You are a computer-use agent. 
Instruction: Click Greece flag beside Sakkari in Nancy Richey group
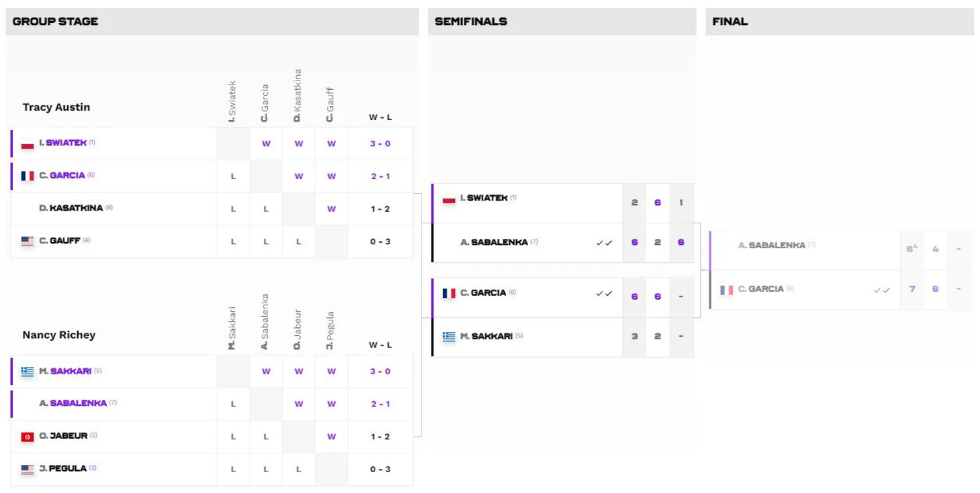(28, 372)
